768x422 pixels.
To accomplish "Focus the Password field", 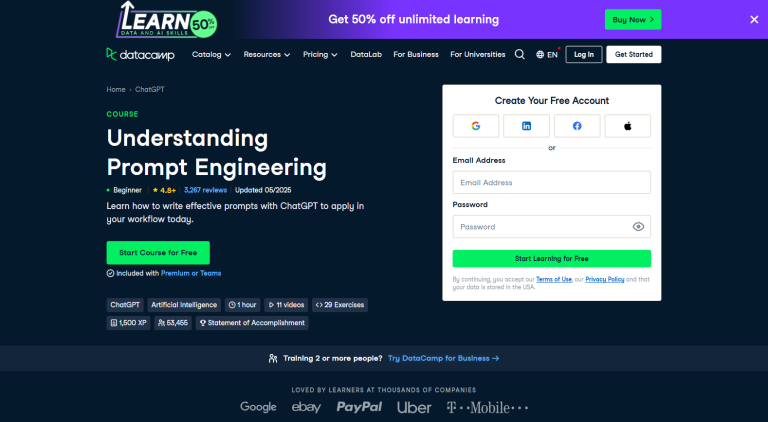I will tap(552, 227).
